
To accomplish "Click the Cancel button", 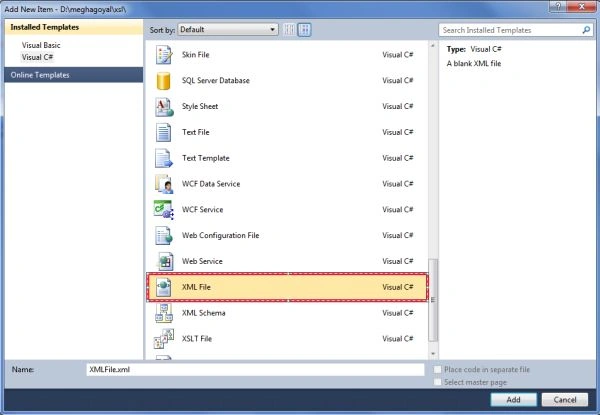I will [565, 400].
